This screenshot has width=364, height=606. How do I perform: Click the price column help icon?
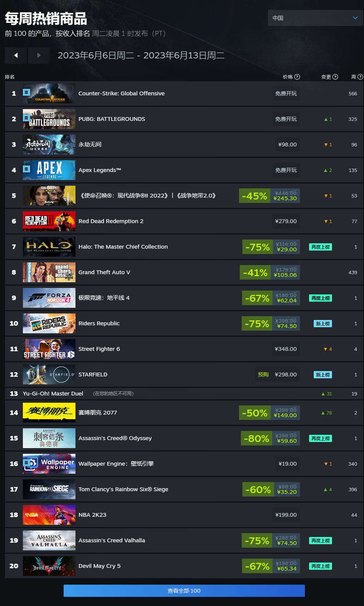(x=297, y=77)
